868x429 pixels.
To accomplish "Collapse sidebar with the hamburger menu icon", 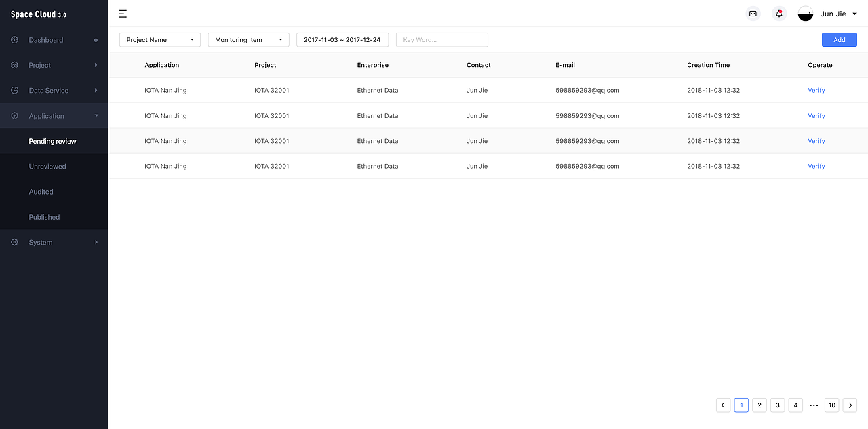I will (123, 14).
